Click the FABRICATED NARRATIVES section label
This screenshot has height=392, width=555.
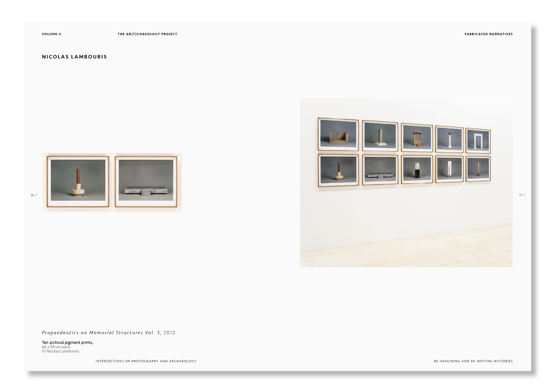click(489, 34)
